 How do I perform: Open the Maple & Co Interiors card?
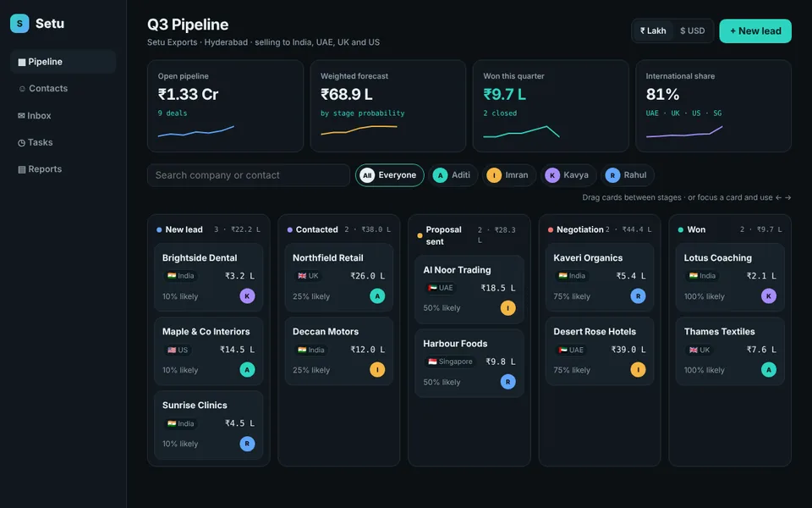click(209, 351)
